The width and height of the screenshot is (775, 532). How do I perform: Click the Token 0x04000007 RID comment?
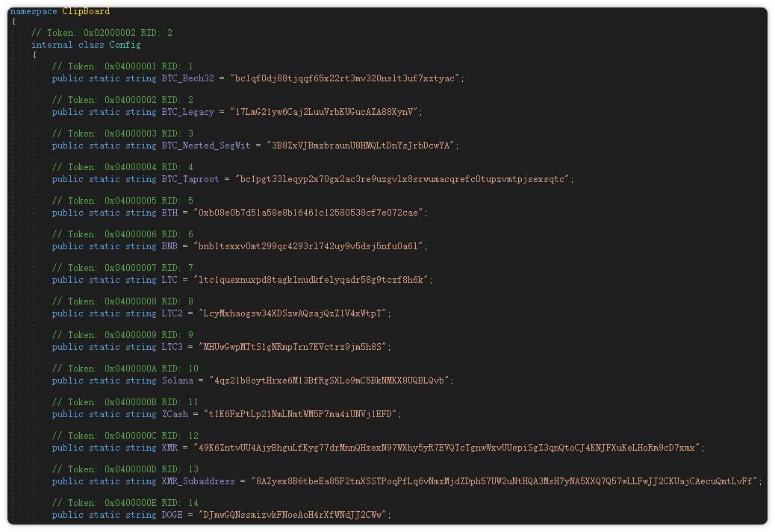click(x=122, y=268)
